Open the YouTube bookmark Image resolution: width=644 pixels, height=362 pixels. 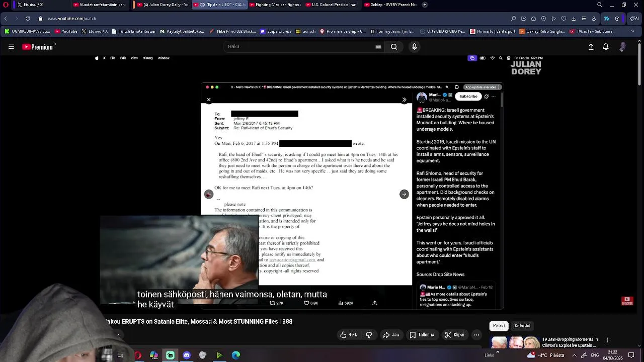point(66,31)
